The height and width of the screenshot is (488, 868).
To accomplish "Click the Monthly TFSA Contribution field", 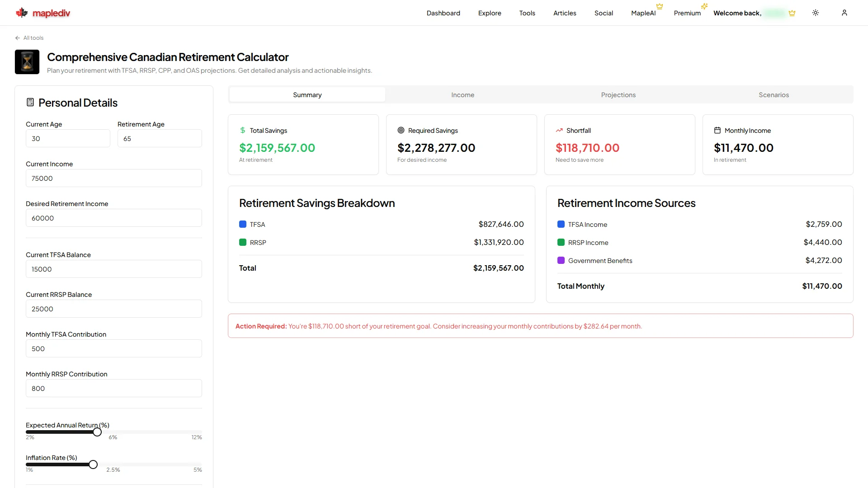I will (114, 348).
